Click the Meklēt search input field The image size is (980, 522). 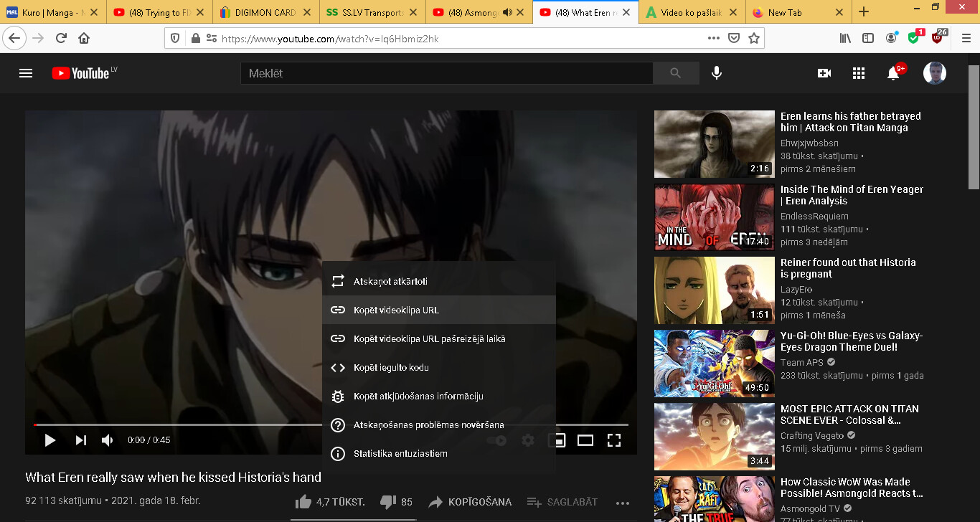point(446,73)
